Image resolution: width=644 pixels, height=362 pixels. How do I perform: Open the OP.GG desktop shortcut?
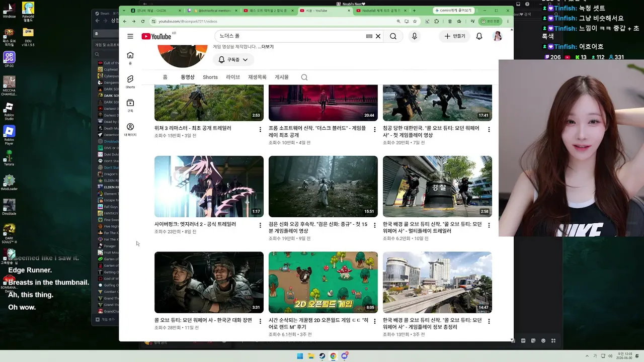[x=9, y=60]
